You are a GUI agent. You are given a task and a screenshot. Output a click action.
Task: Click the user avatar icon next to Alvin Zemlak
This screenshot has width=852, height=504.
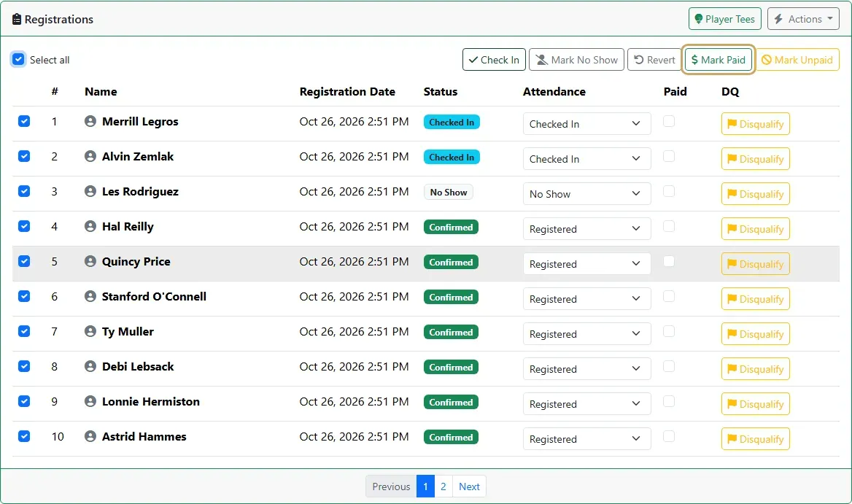(90, 156)
